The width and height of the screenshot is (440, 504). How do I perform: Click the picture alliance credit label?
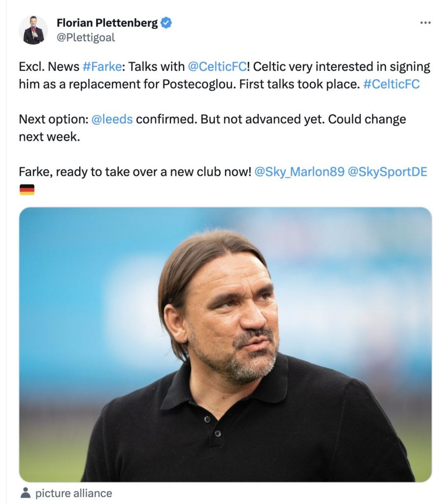point(73,493)
